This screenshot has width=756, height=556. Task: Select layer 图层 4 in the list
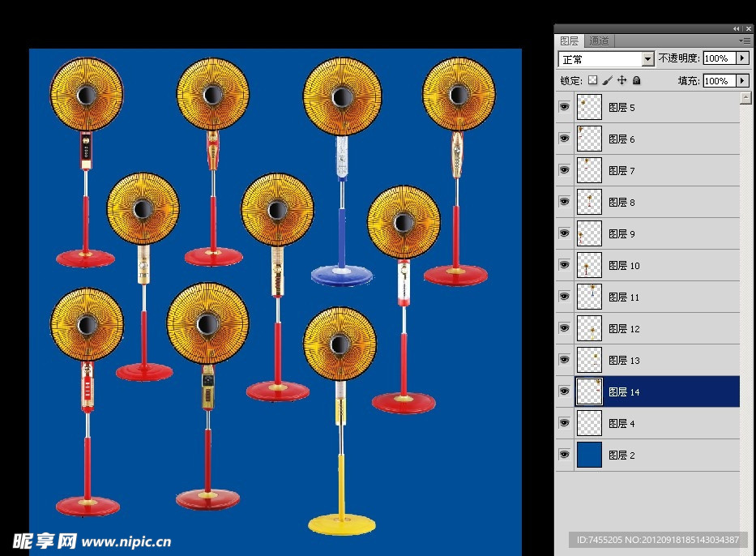click(621, 423)
